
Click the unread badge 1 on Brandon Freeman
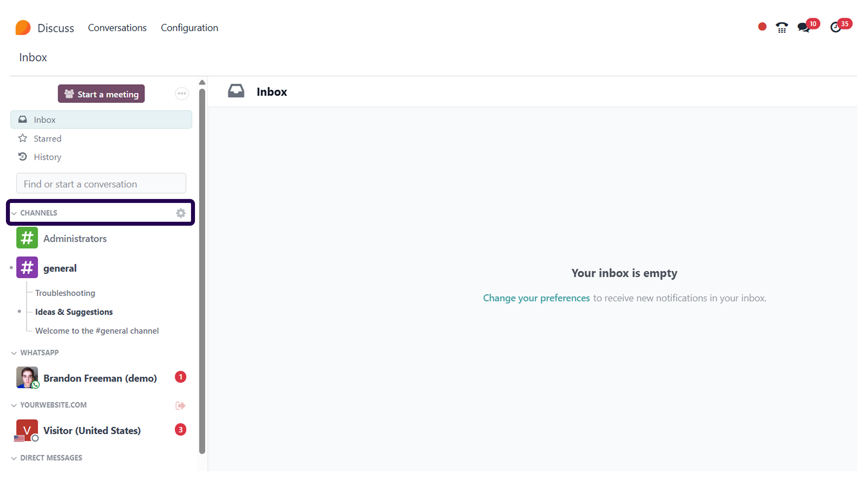(x=180, y=377)
